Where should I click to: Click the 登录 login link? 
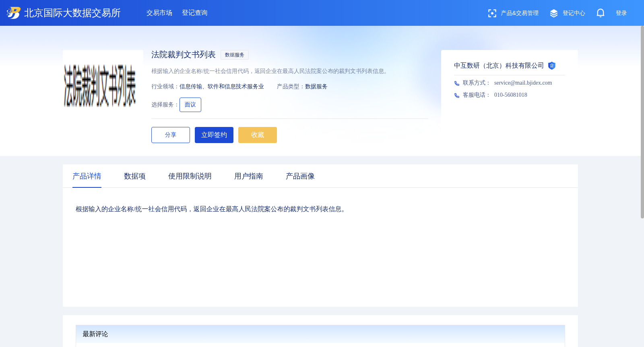(x=621, y=13)
